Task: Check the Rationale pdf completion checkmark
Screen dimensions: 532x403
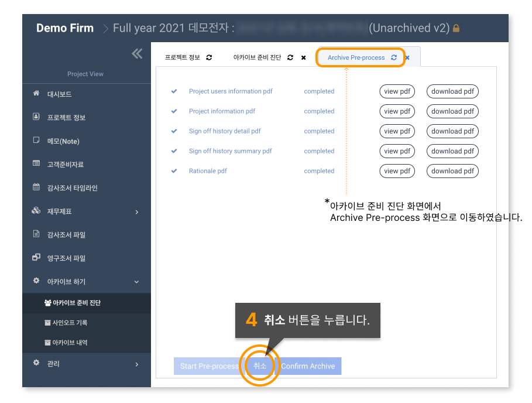Action: coord(174,170)
